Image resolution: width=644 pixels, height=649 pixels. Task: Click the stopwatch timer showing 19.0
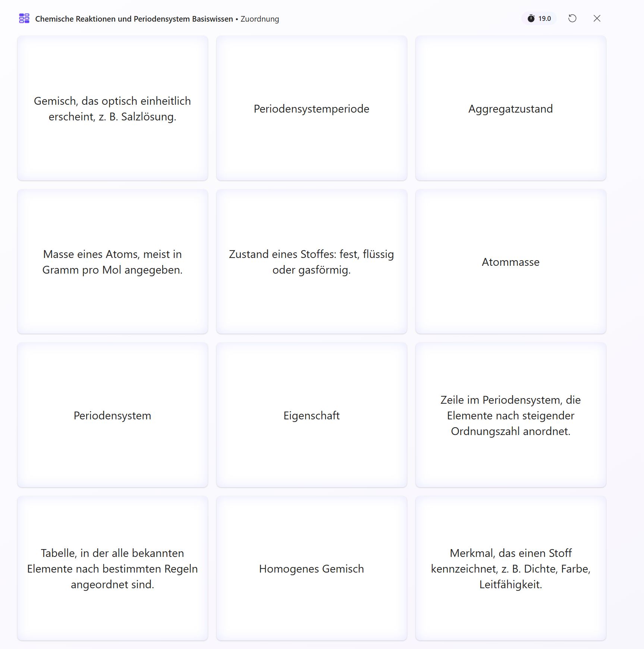(x=539, y=18)
